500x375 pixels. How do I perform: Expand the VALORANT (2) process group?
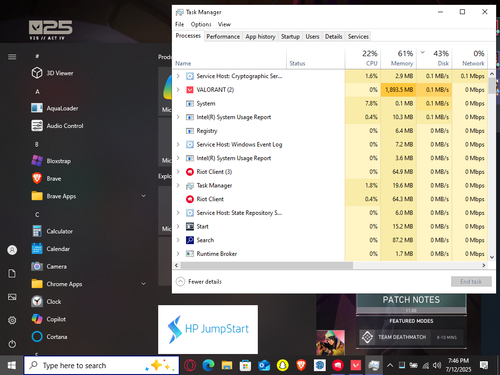[x=178, y=90]
